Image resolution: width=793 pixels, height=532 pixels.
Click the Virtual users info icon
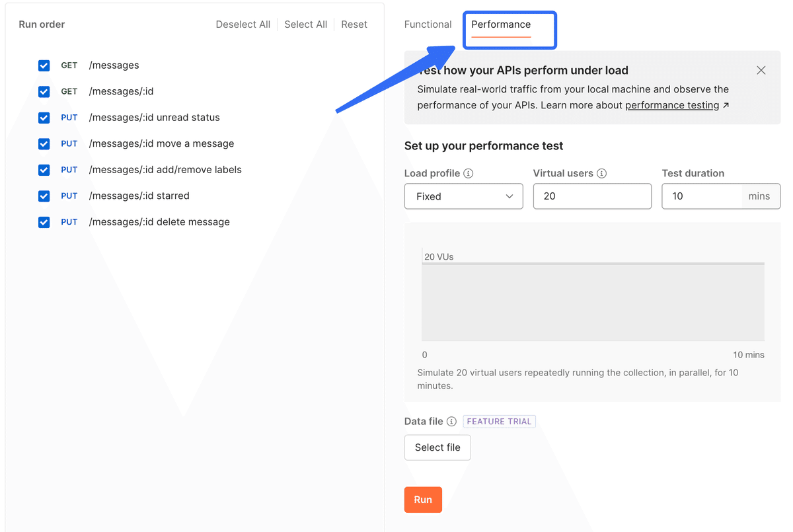coord(601,174)
